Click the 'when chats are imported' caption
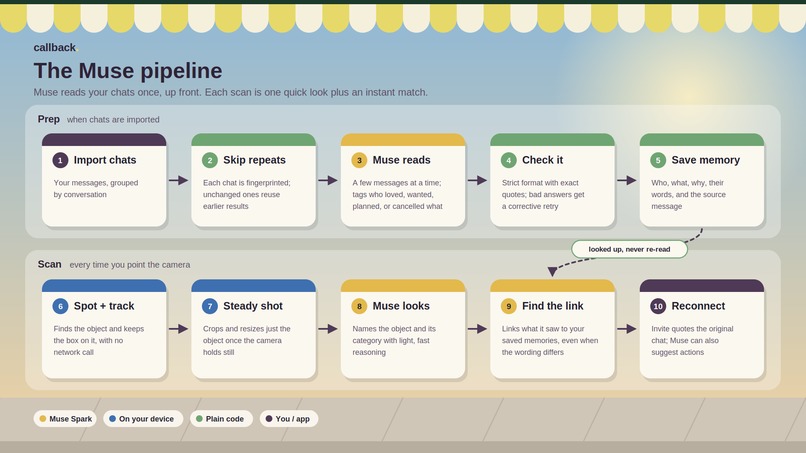 click(113, 119)
